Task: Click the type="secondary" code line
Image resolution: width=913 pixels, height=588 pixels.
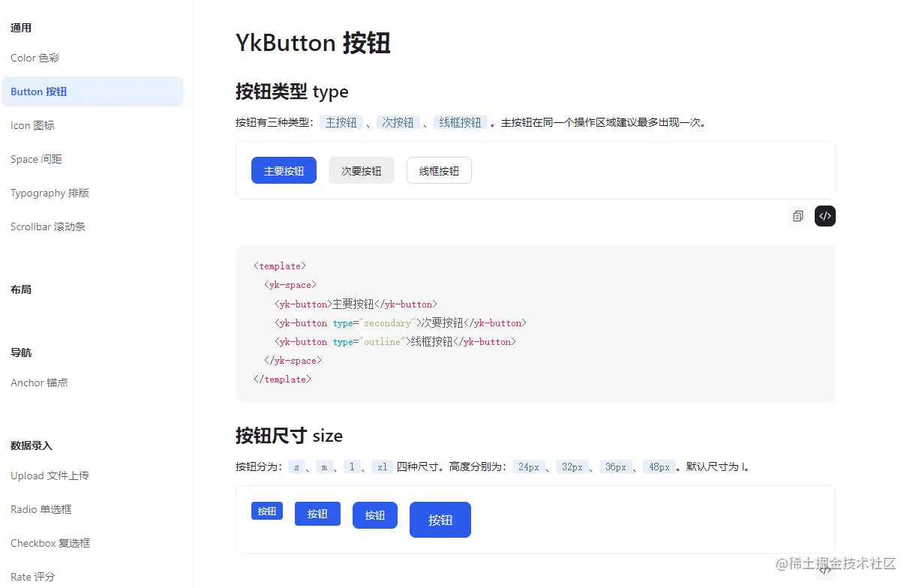Action: (401, 323)
